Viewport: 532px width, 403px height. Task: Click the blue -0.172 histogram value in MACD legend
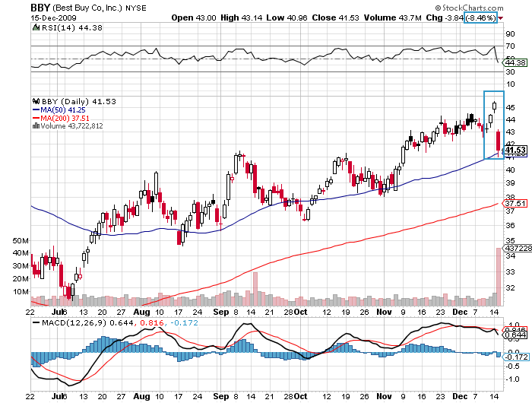click(x=184, y=322)
